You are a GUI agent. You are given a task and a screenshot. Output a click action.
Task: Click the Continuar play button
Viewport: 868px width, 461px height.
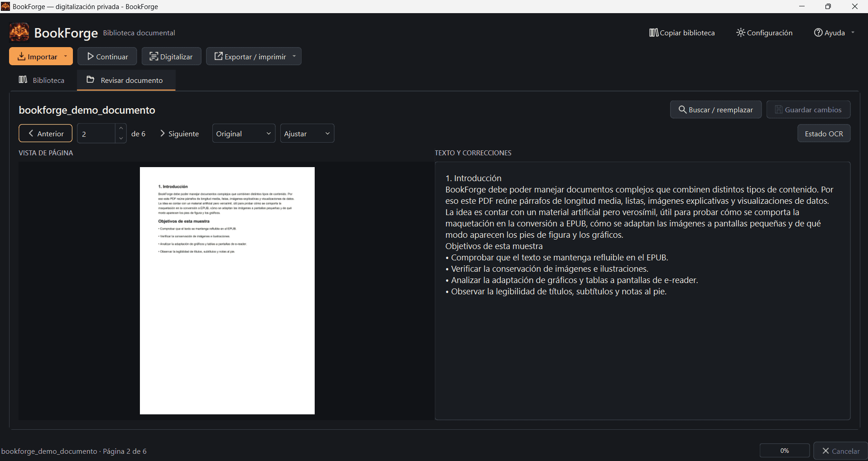pos(107,57)
